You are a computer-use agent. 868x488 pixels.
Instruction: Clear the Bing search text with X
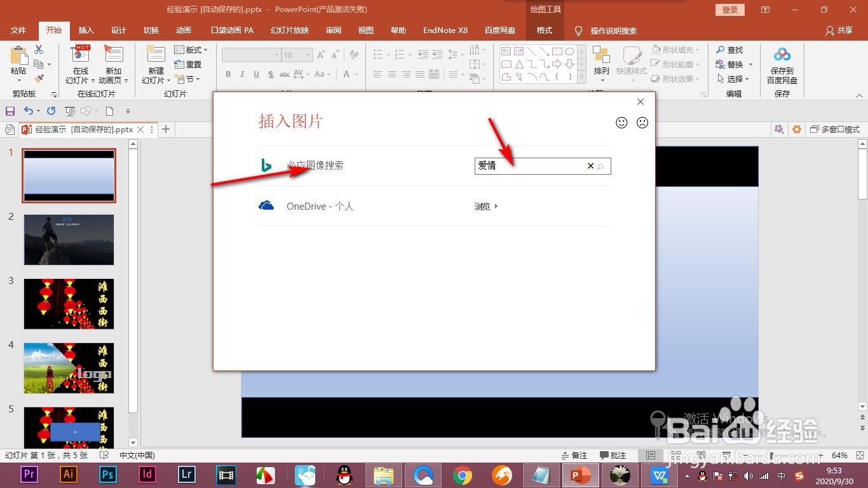[590, 166]
